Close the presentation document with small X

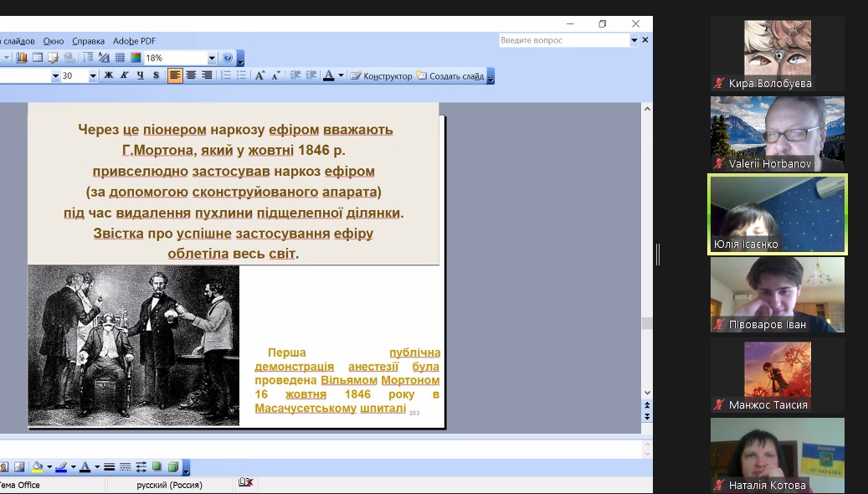[x=645, y=40]
